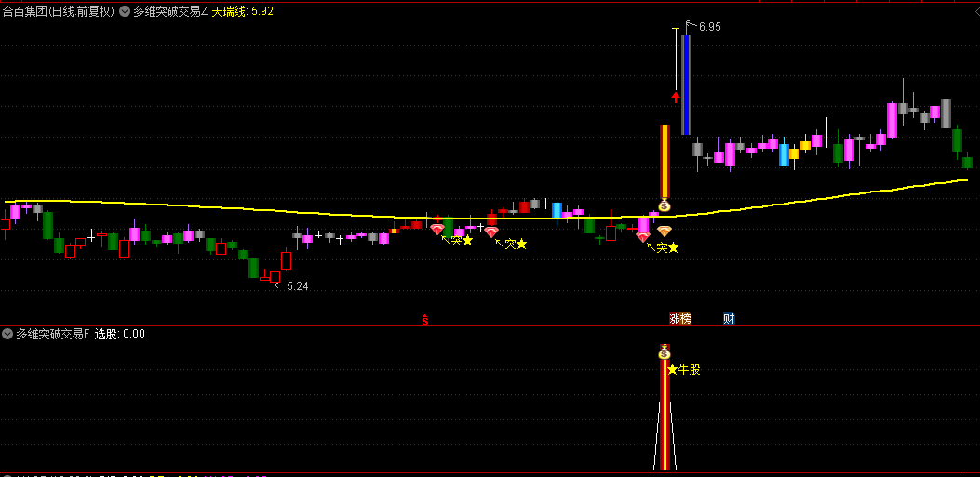Click the red S marker on the timeline

(x=425, y=320)
